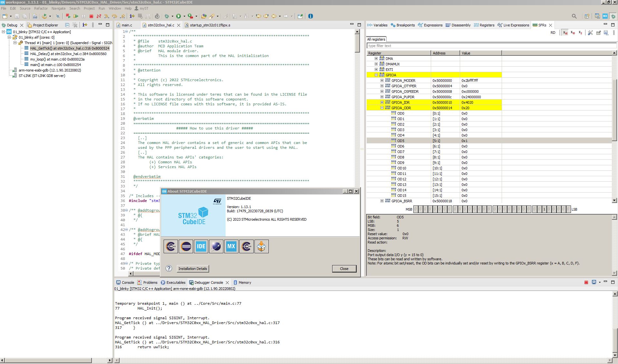Switch to binary X2 number format
Viewport: 618px width, 364px height.
point(580,33)
